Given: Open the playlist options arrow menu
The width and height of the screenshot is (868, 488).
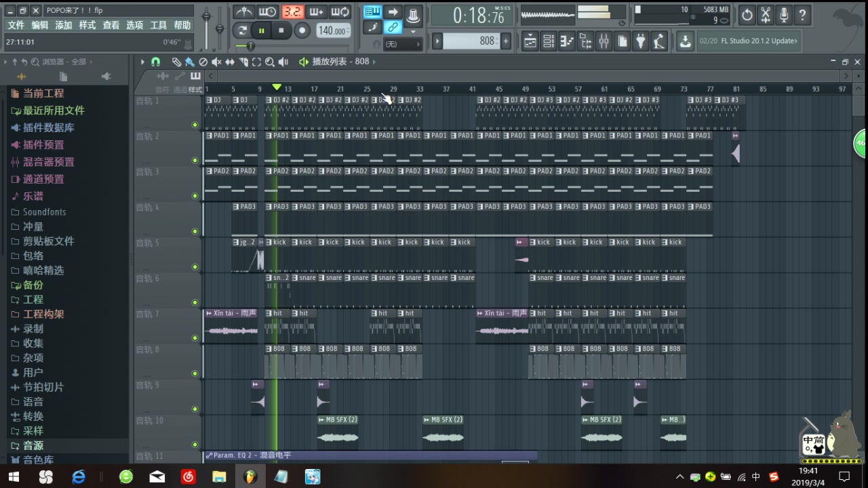Looking at the screenshot, I should tap(142, 62).
